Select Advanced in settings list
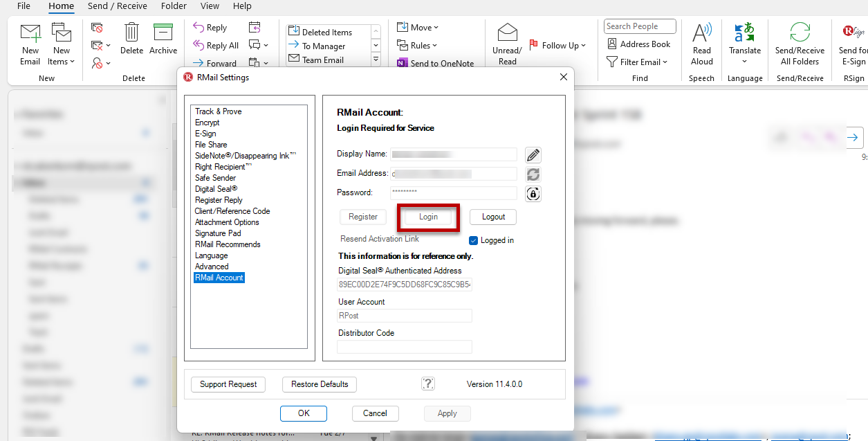The height and width of the screenshot is (441, 868). pos(212,267)
